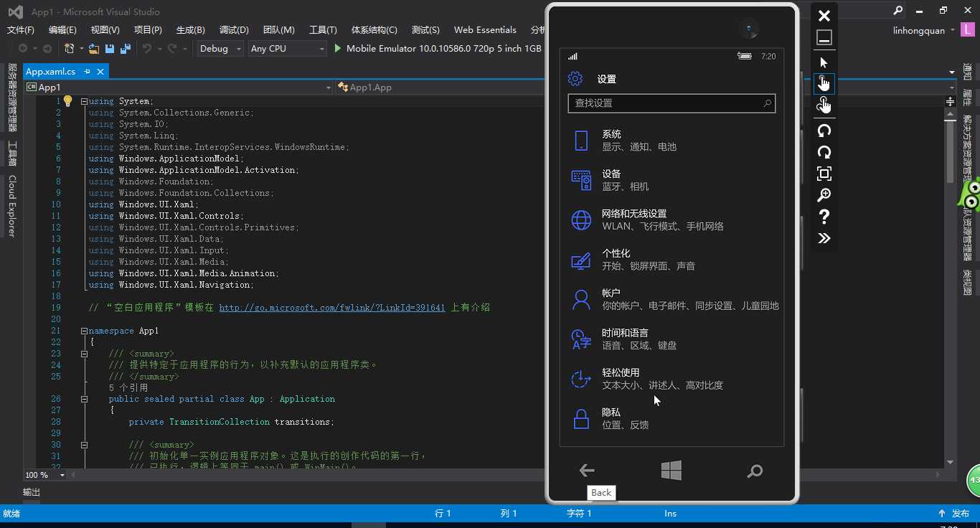Collapse the summary comment at line 23
Screen dimensions: 980x528
pos(84,354)
